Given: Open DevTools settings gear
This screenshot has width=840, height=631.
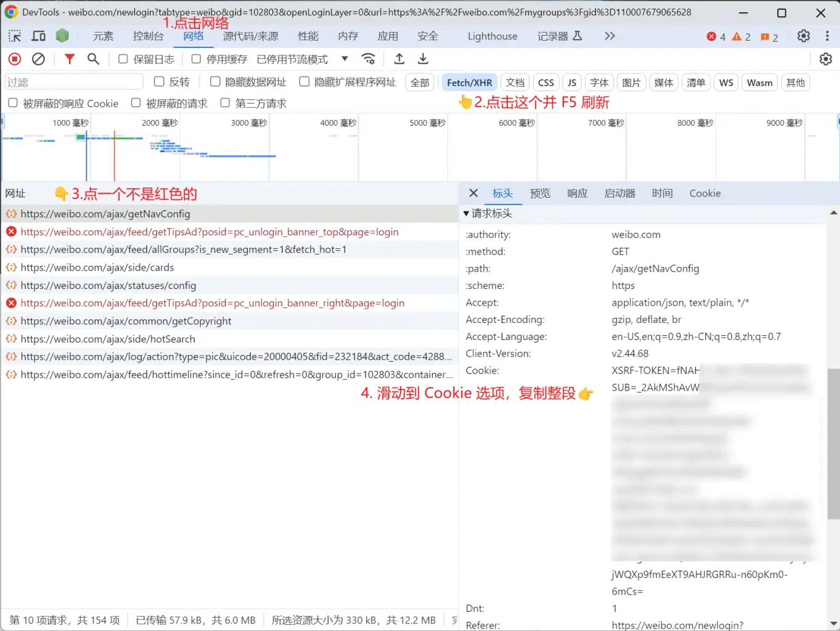Looking at the screenshot, I should 804,36.
